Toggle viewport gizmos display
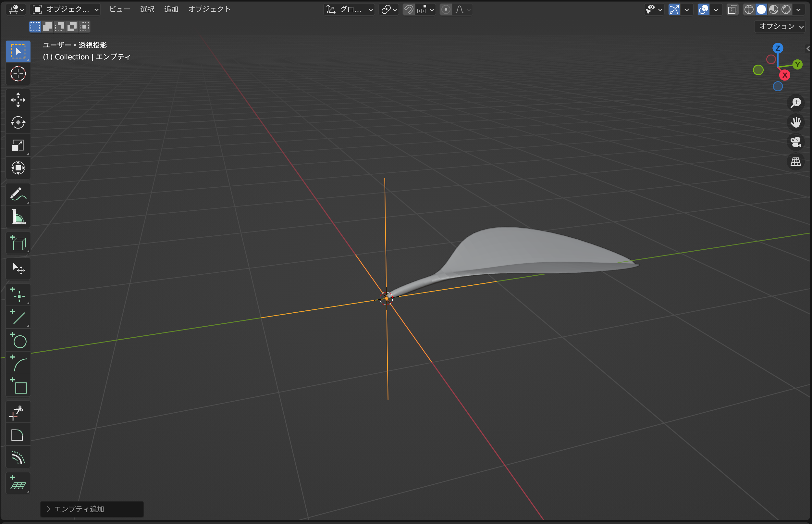Image resolution: width=812 pixels, height=524 pixels. [x=674, y=9]
